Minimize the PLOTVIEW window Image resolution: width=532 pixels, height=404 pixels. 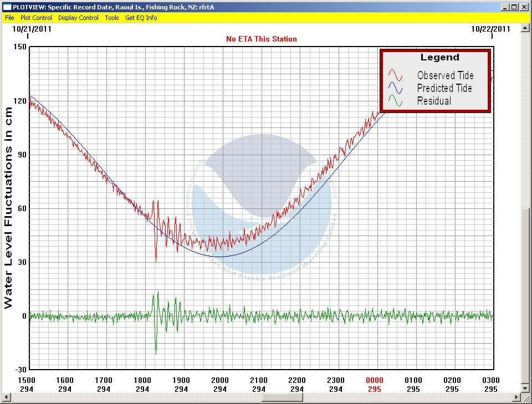(x=505, y=7)
